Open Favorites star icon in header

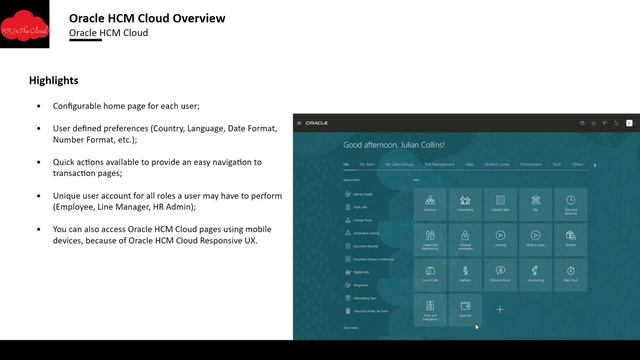pyautogui.click(x=593, y=123)
